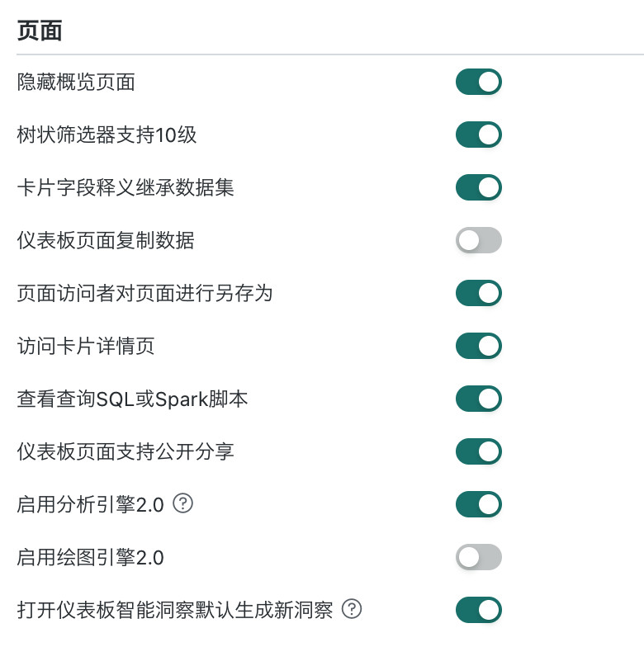This screenshot has height=647, width=644.
Task: Enable the 仪表板页面复制数据 switch
Action: click(x=479, y=240)
